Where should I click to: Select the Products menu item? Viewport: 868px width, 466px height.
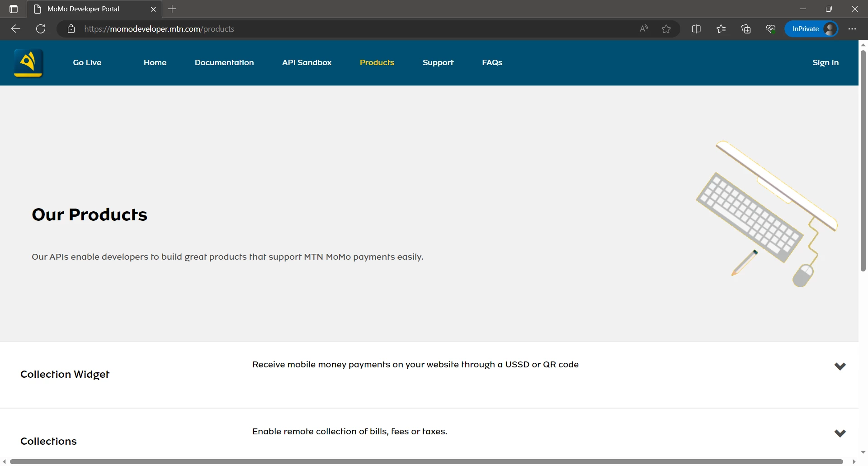377,62
